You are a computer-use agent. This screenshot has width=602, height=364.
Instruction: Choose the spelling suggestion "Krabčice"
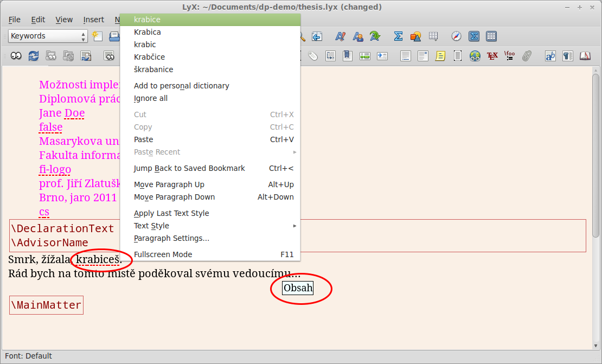(210, 57)
